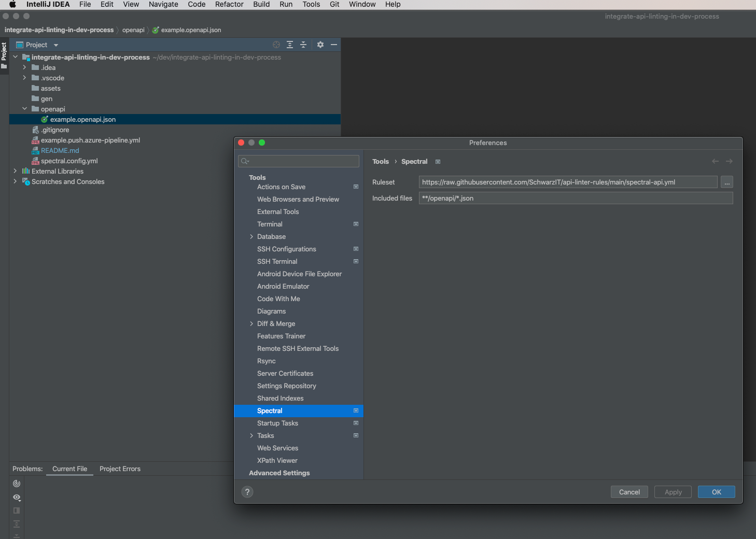The image size is (756, 539).
Task: Open Project panel gear options
Action: click(320, 45)
